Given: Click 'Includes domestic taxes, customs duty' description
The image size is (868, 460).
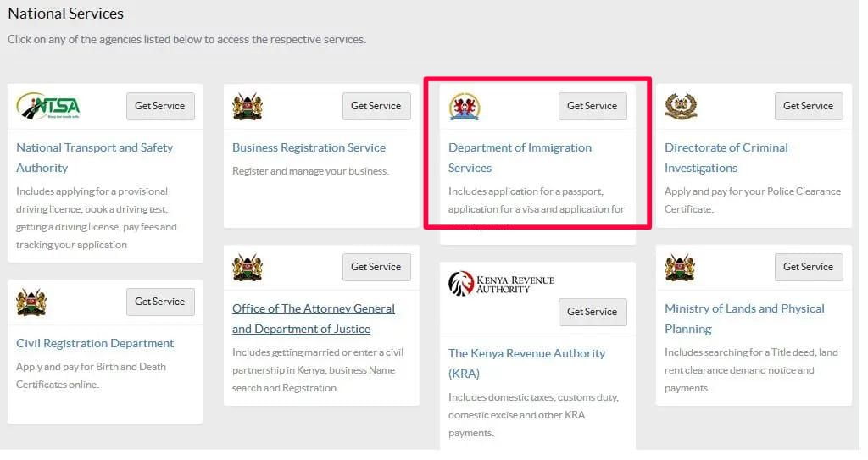Looking at the screenshot, I should click(x=534, y=415).
